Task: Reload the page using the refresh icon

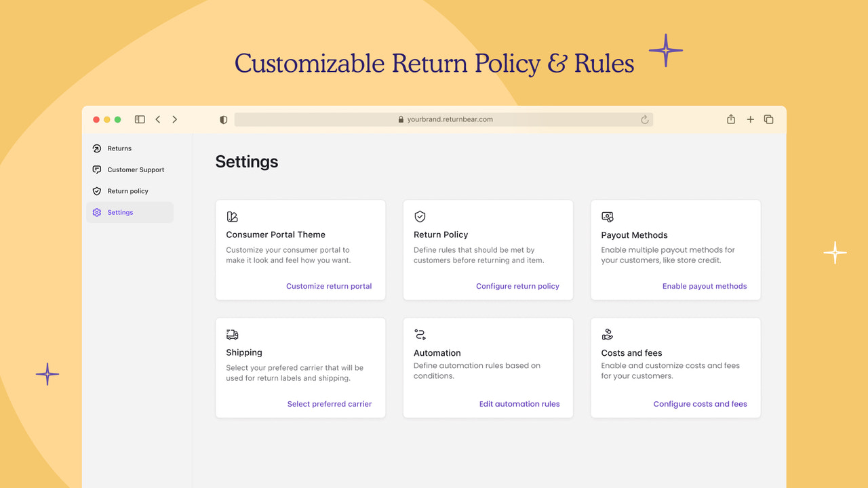Action: tap(644, 119)
